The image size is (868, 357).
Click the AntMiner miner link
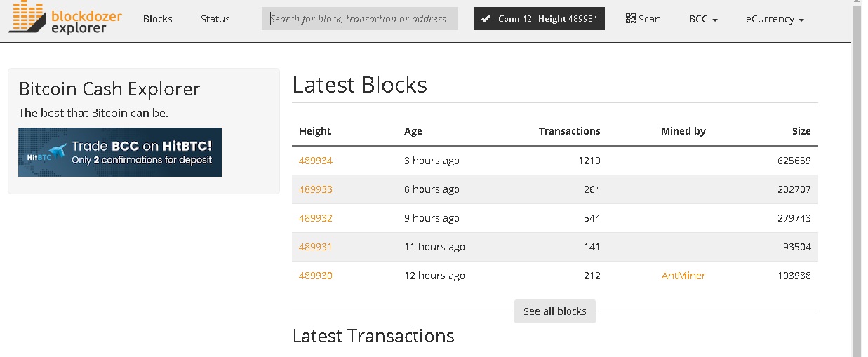click(683, 276)
